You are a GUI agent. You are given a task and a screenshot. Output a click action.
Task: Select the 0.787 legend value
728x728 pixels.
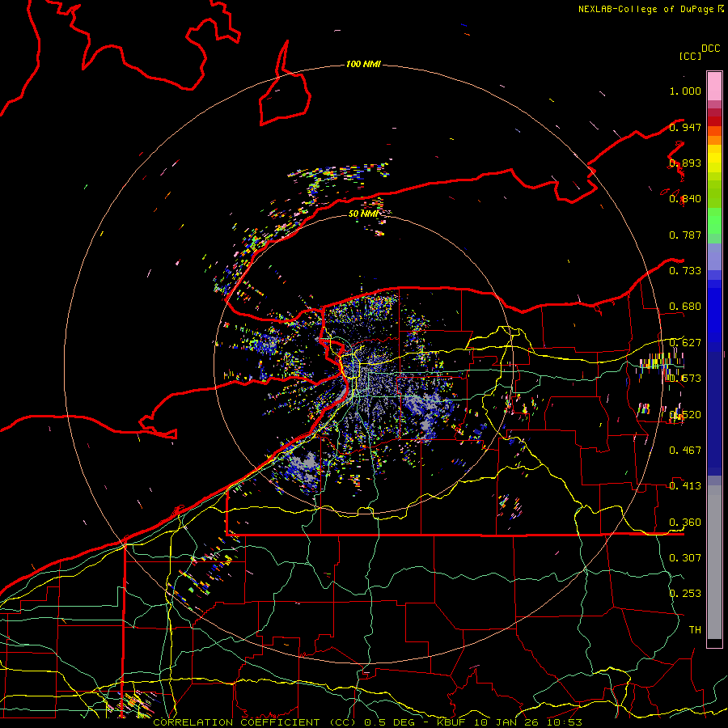coord(685,235)
